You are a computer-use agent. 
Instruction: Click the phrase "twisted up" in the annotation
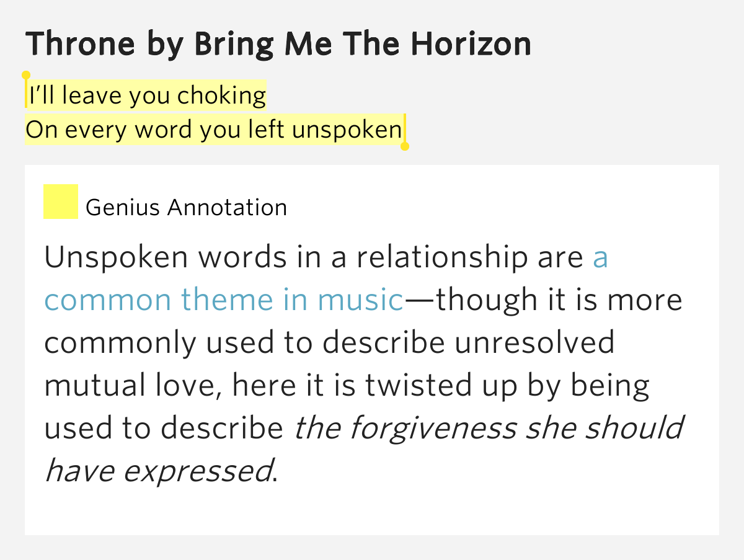click(x=440, y=386)
